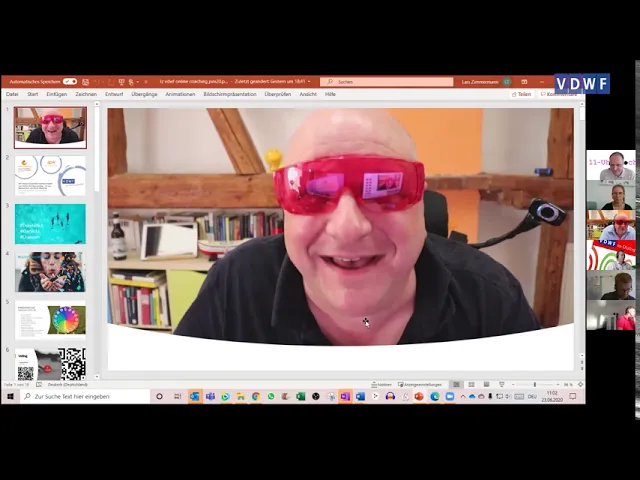
Task: Open the Windows Start menu
Action: pos(11,396)
